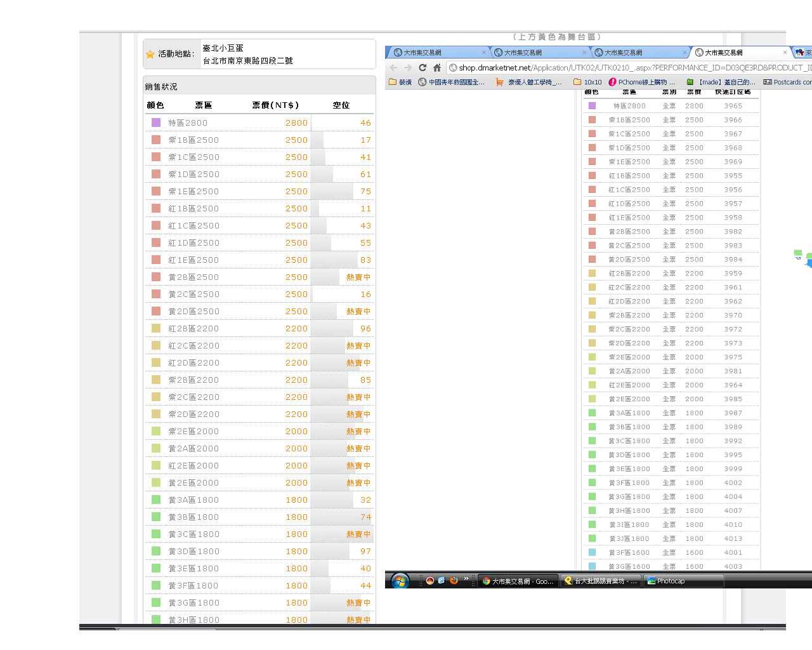Go back with the browser back arrow
812x650 pixels.
(x=393, y=68)
